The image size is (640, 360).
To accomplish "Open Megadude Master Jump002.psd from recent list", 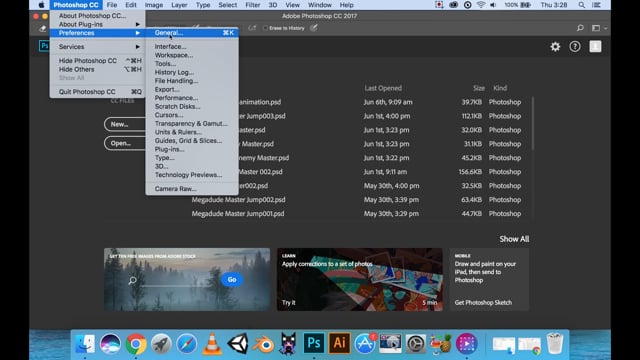I will pos(238,200).
